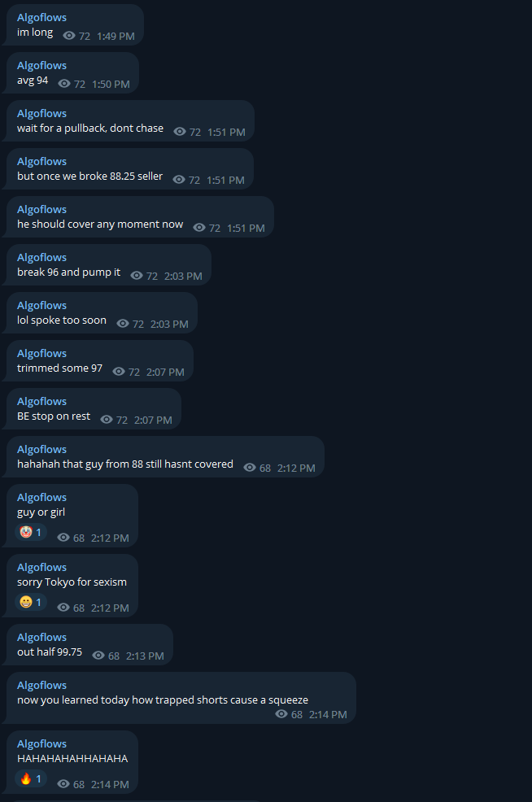Click the grinning emoji reaction on Tokyo message
This screenshot has width=532, height=802.
click(x=31, y=602)
